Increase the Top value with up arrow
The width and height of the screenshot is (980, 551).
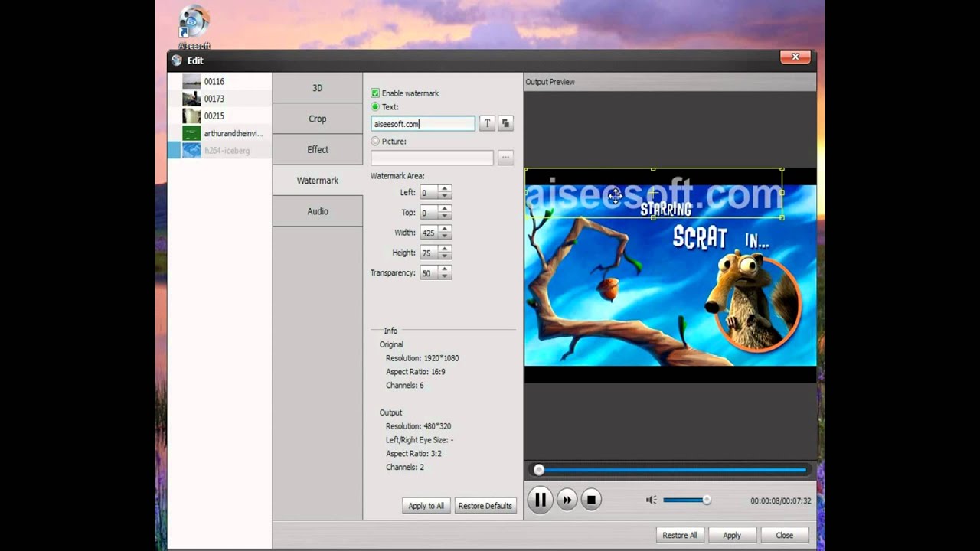[x=445, y=209]
